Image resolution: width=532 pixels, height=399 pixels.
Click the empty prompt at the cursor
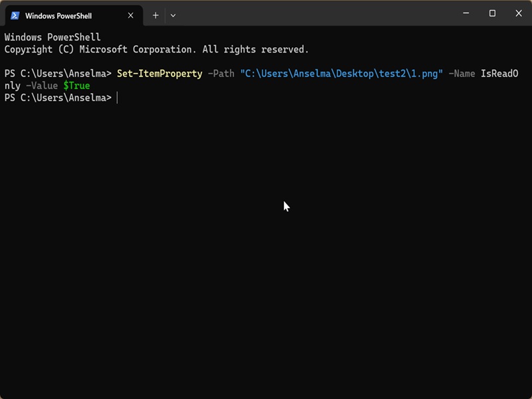point(118,98)
